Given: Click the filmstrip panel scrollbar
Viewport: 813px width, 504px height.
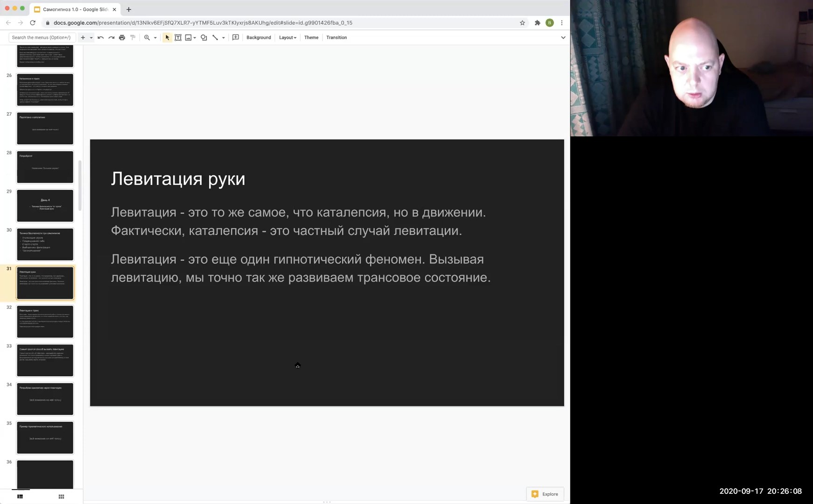Looking at the screenshot, I should coord(80,186).
